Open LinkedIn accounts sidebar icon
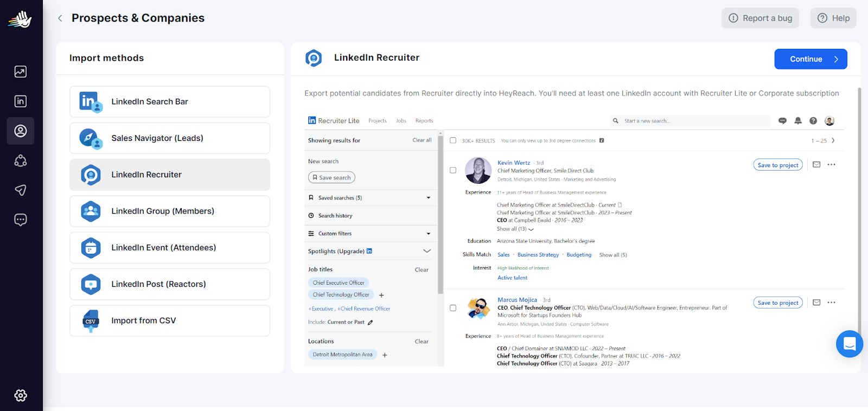The image size is (868, 411). click(21, 101)
